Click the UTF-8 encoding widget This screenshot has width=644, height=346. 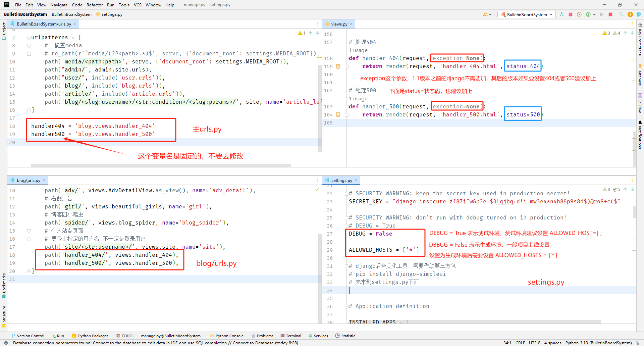pyautogui.click(x=535, y=343)
